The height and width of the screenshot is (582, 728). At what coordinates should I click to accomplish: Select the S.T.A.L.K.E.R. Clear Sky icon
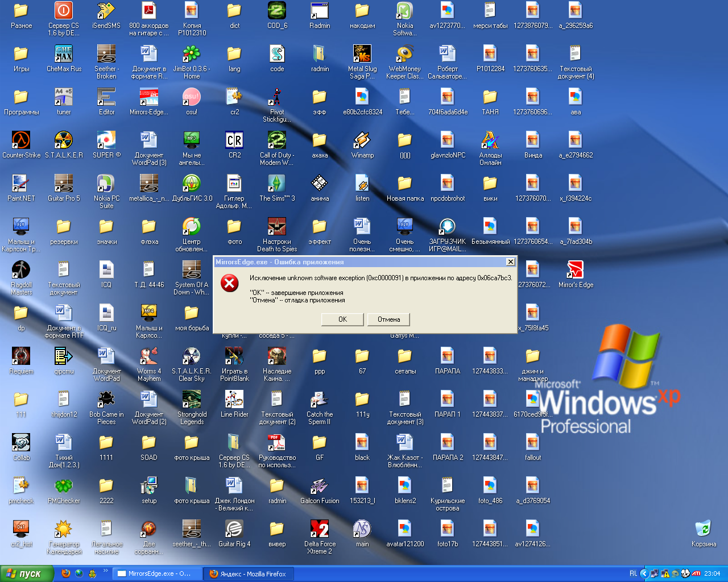pos(192,364)
